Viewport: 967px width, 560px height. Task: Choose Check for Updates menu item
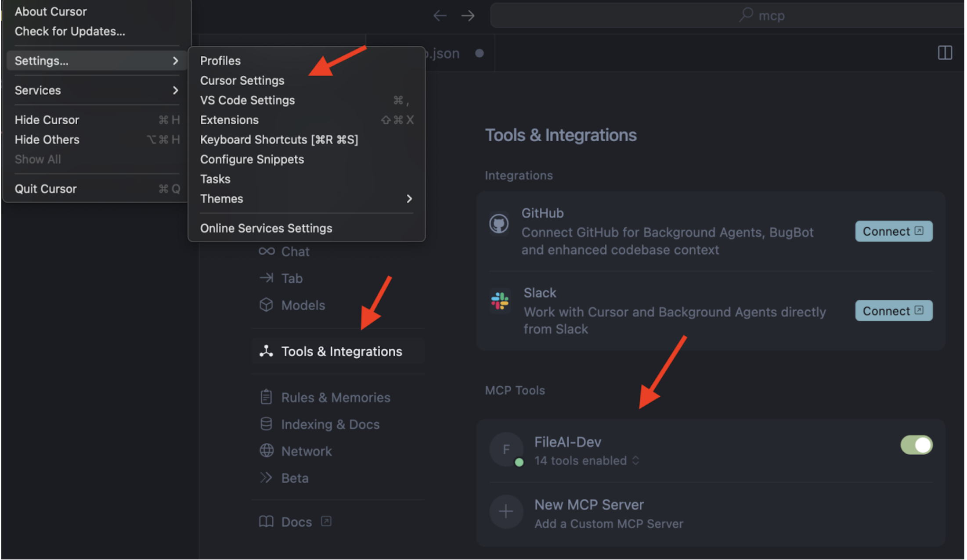tap(70, 32)
